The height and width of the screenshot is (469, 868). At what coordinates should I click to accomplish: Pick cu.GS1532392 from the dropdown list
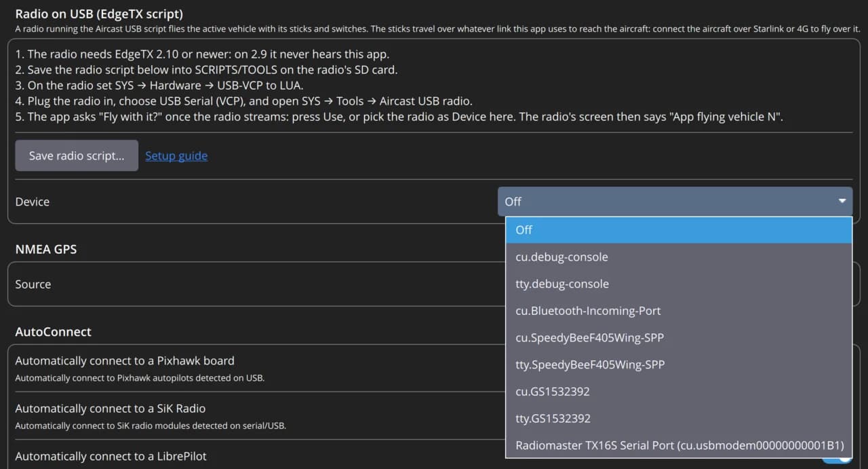tap(679, 392)
